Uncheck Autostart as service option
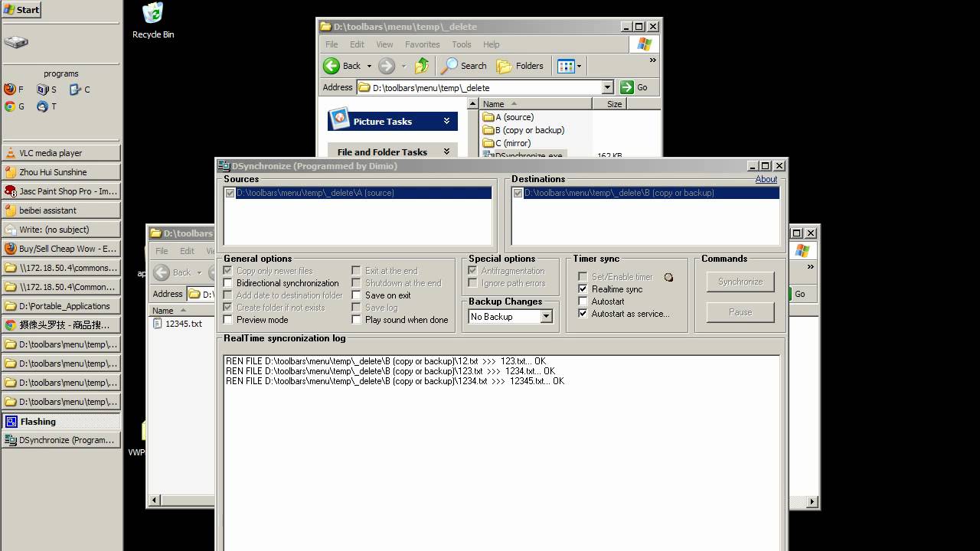980x551 pixels. pos(583,314)
